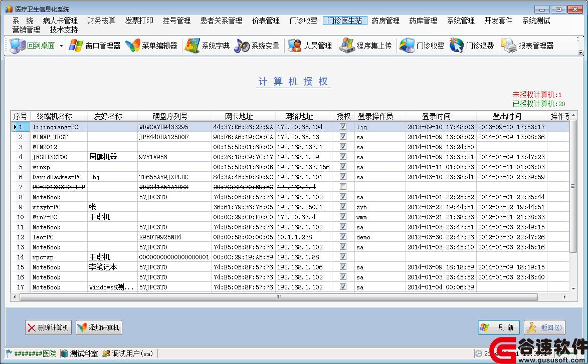
Task: Click friendly name 周健机器 cell
Action: pyautogui.click(x=112, y=157)
